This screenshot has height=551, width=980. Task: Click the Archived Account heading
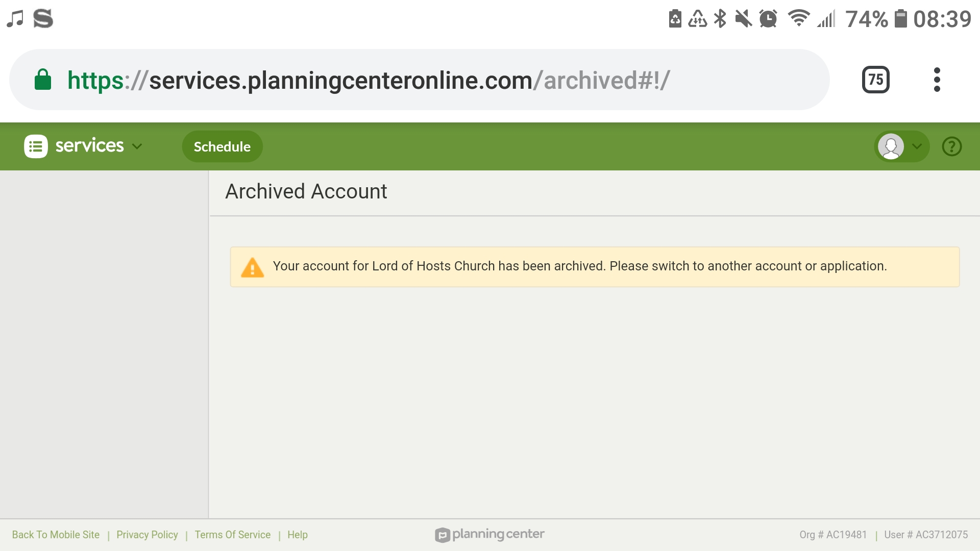pos(306,192)
